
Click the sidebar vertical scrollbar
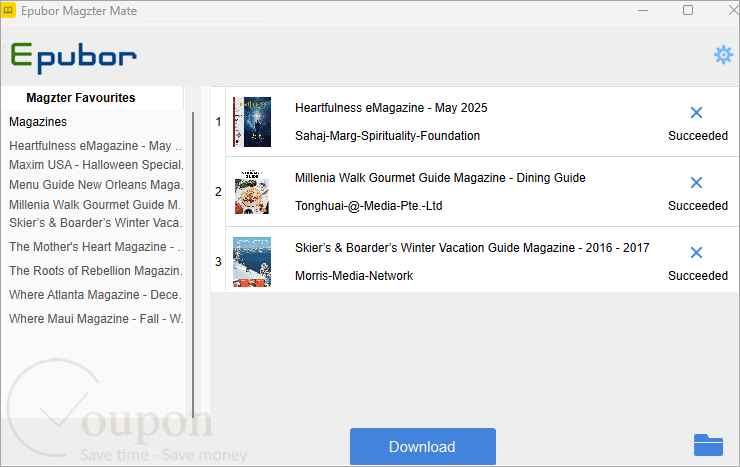[193, 264]
